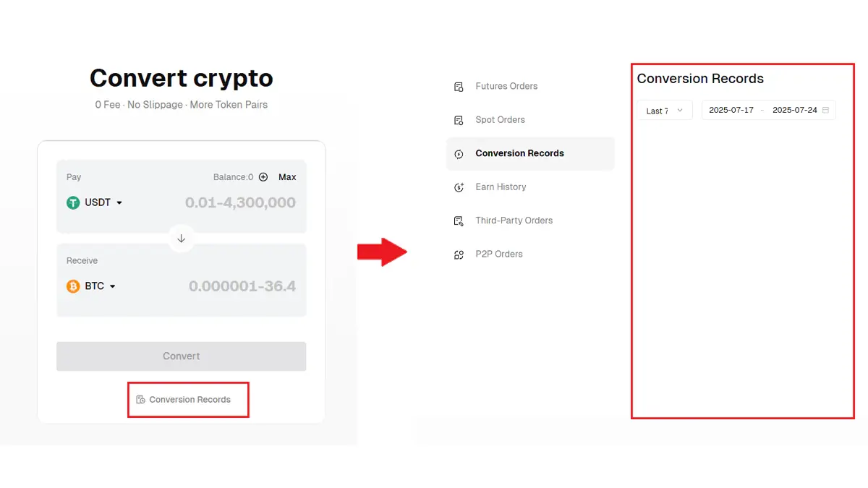Open Earn History from the sidebar
The width and height of the screenshot is (868, 488).
(501, 187)
